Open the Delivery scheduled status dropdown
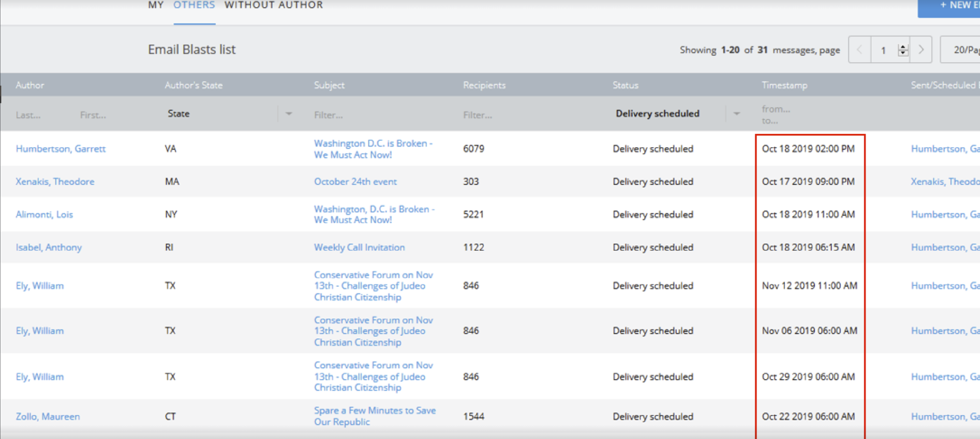Screen dimensions: 980x439 pos(736,114)
